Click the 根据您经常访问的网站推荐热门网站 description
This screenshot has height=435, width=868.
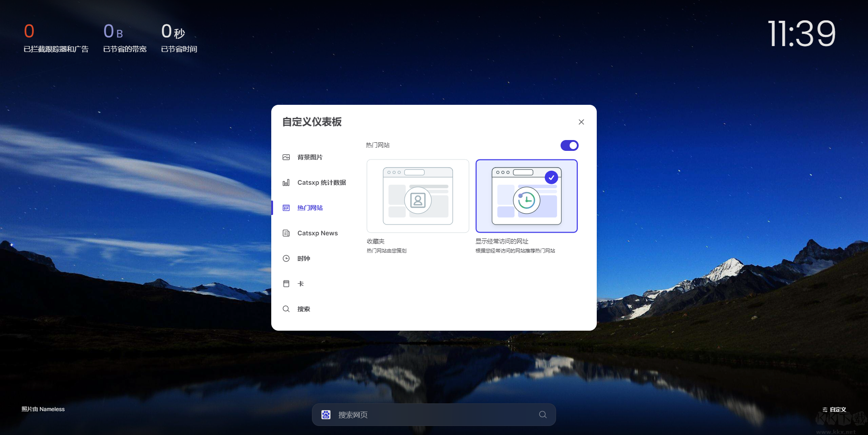click(x=515, y=251)
